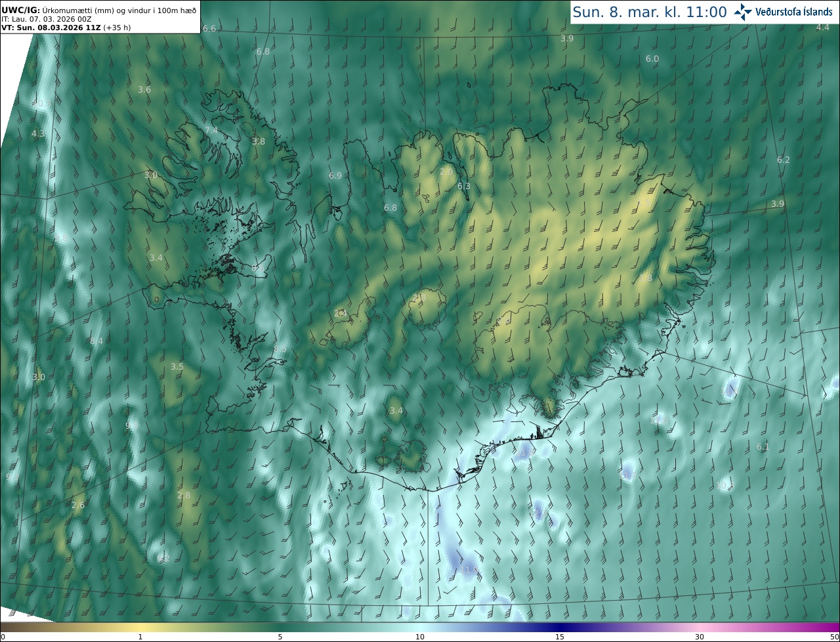Click the '3.6' value label on the map
Viewport: 840px width, 642px height.
(x=144, y=89)
